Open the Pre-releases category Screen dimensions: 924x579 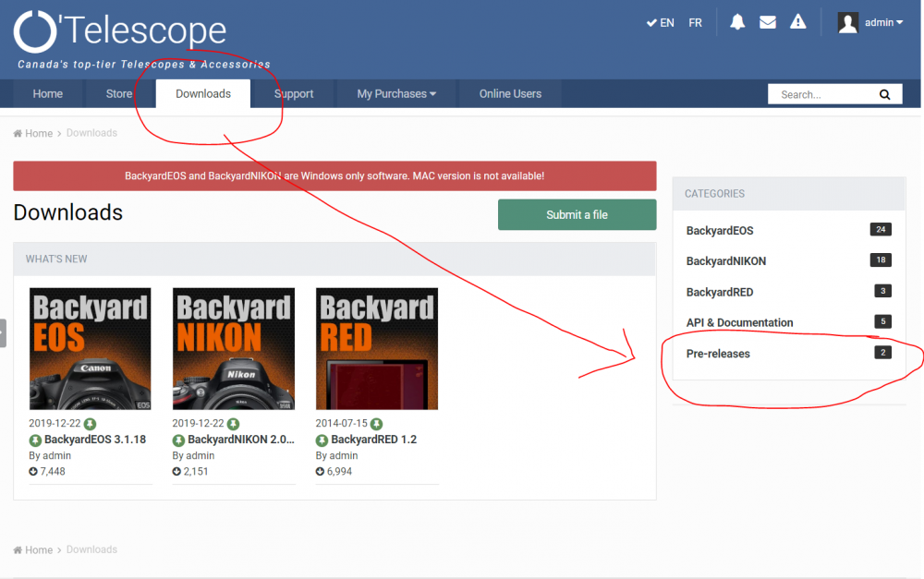718,354
